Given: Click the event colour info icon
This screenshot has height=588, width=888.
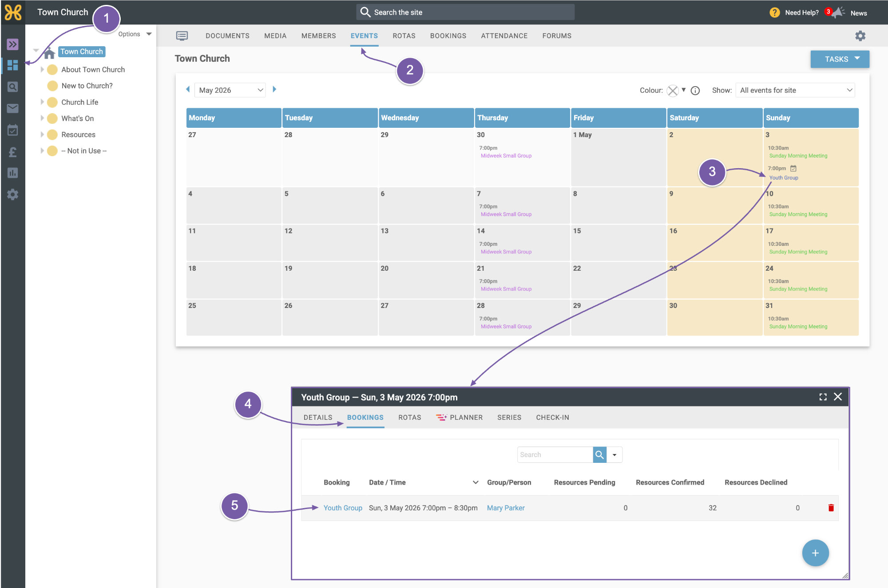Looking at the screenshot, I should tap(695, 91).
